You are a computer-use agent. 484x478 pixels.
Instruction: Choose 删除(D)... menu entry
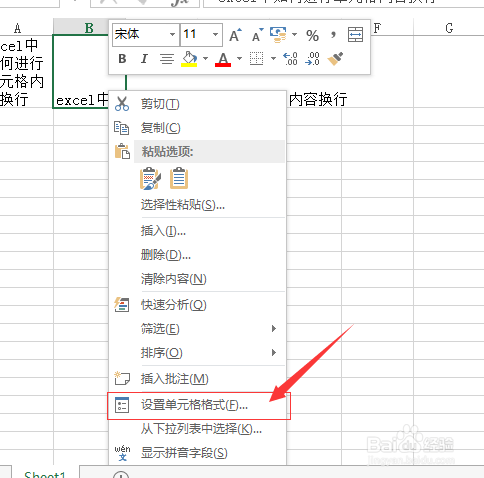197,255
